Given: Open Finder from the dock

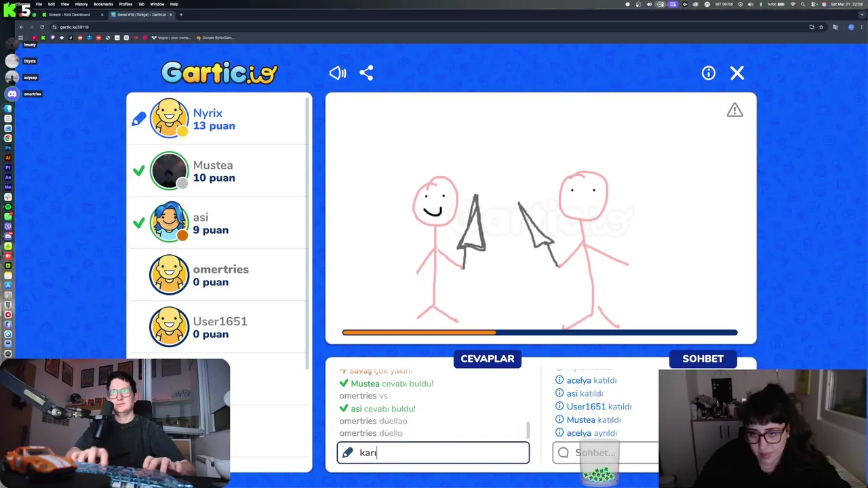Looking at the screenshot, I should (x=8, y=108).
